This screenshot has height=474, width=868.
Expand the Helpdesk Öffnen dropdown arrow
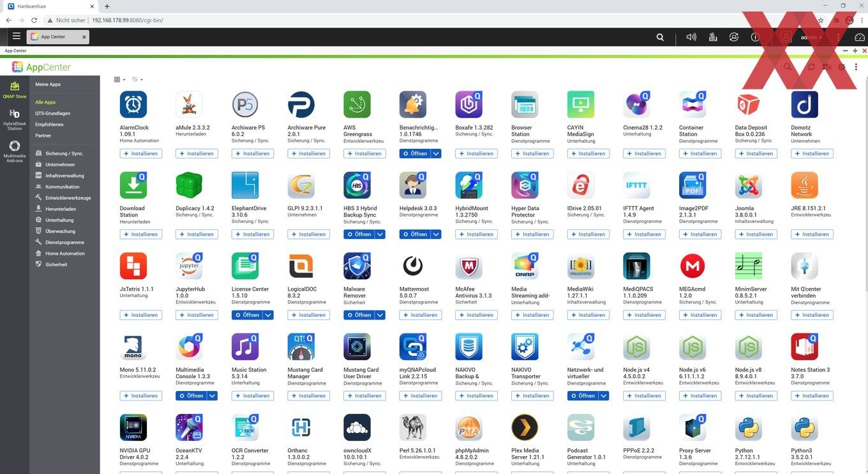tap(436, 234)
